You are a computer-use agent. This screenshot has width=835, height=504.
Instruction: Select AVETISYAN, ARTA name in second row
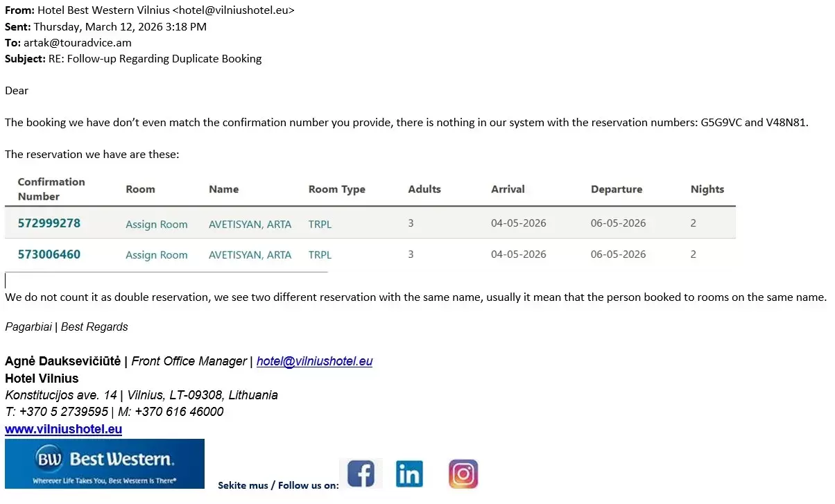pyautogui.click(x=250, y=255)
